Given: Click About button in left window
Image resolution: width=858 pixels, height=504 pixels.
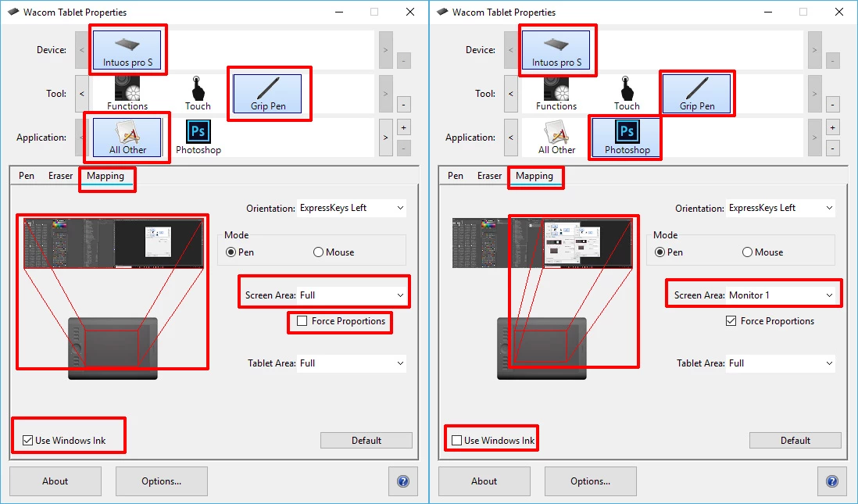Looking at the screenshot, I should [55, 481].
